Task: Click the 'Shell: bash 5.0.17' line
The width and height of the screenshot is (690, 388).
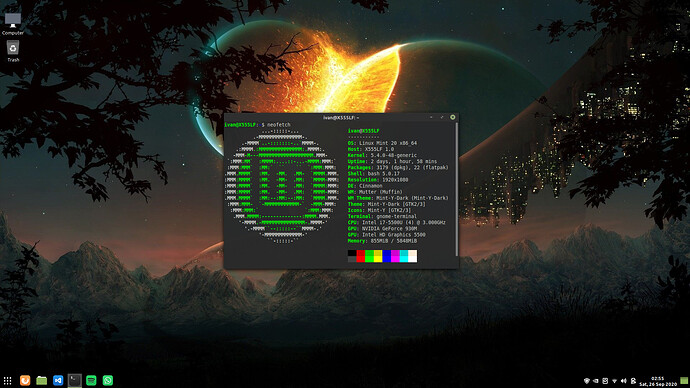Action: pos(374,174)
